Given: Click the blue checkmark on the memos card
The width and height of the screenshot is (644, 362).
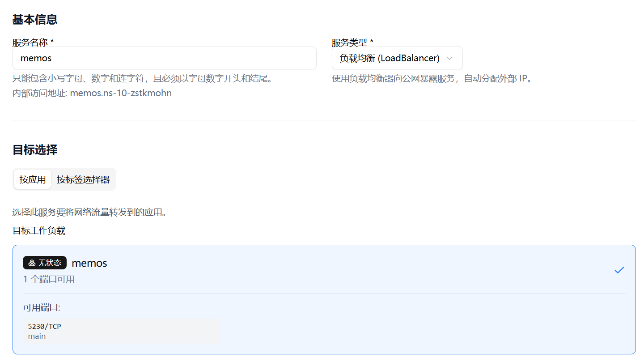Looking at the screenshot, I should tap(619, 270).
